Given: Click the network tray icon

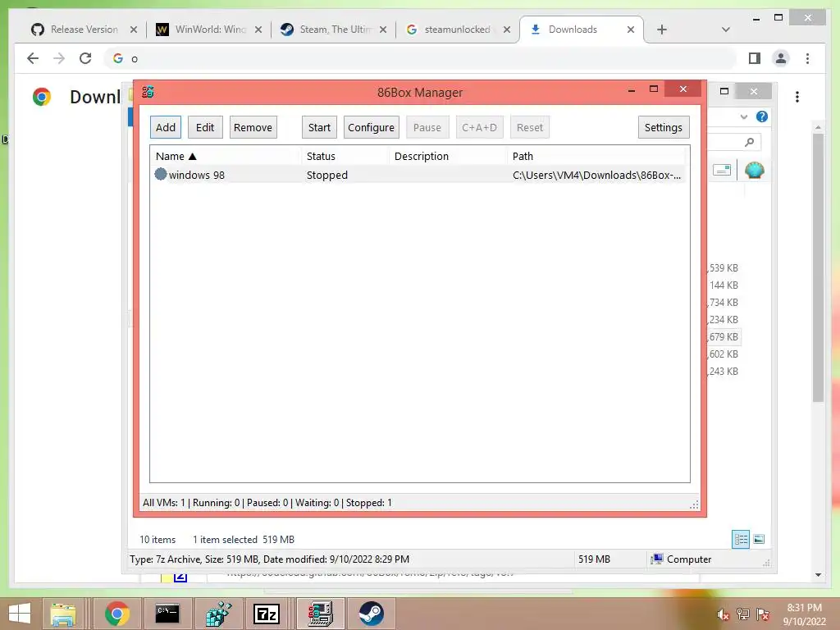Looking at the screenshot, I should 742,614.
